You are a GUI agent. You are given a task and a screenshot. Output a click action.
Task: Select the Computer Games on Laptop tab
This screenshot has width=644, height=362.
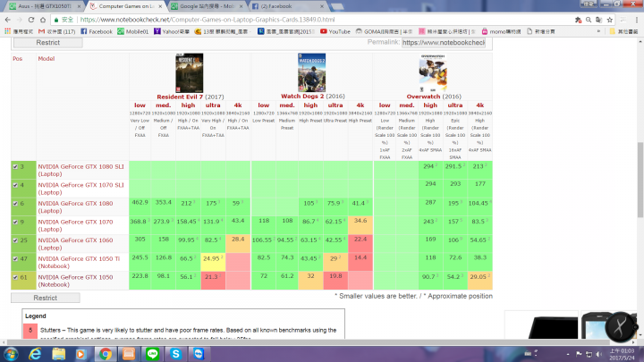pyautogui.click(x=125, y=6)
